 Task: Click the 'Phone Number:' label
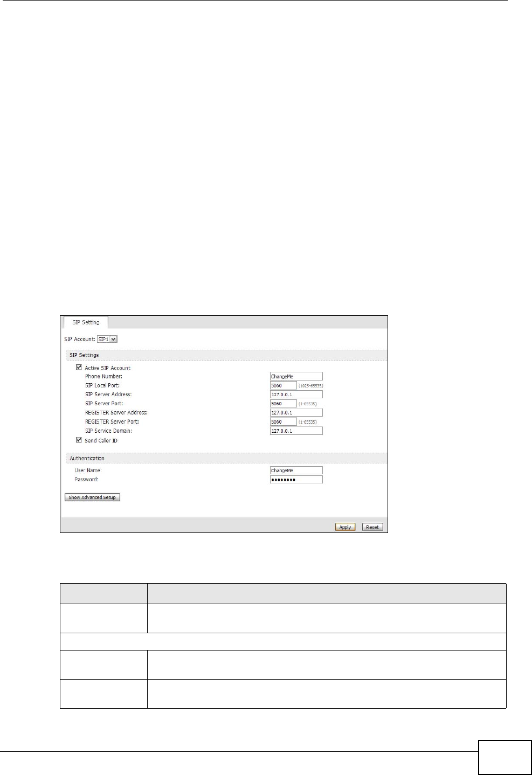pyautogui.click(x=103, y=376)
